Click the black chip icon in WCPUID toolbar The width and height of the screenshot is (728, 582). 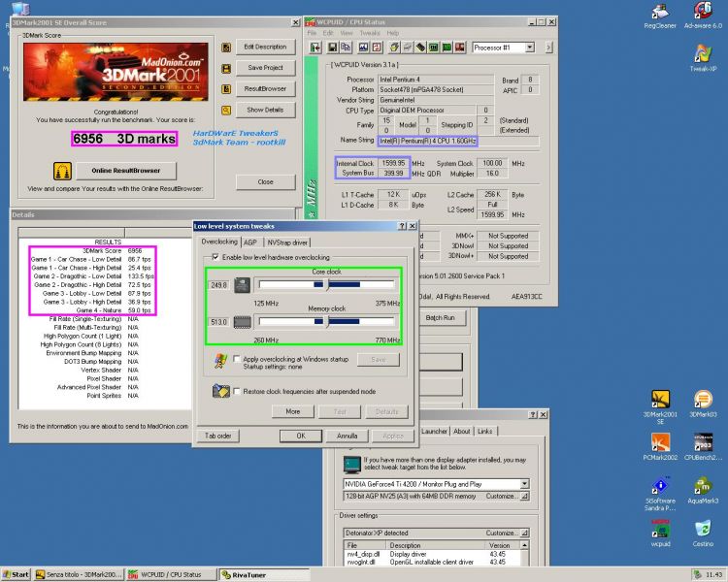click(x=420, y=48)
